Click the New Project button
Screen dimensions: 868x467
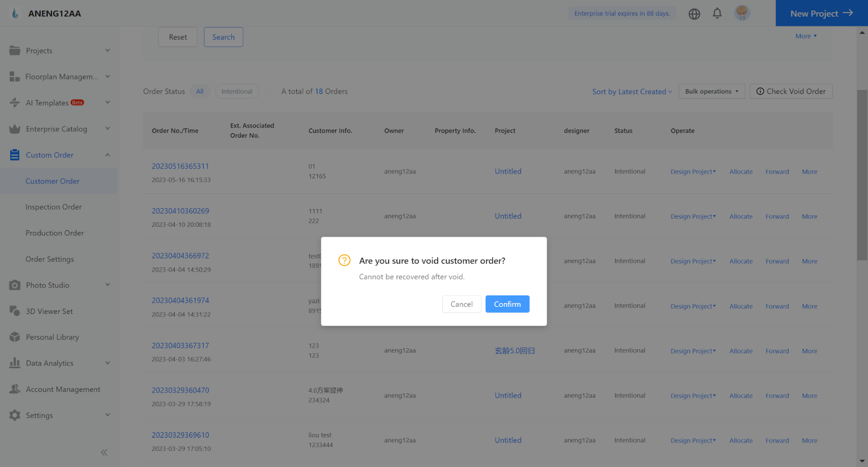(822, 13)
